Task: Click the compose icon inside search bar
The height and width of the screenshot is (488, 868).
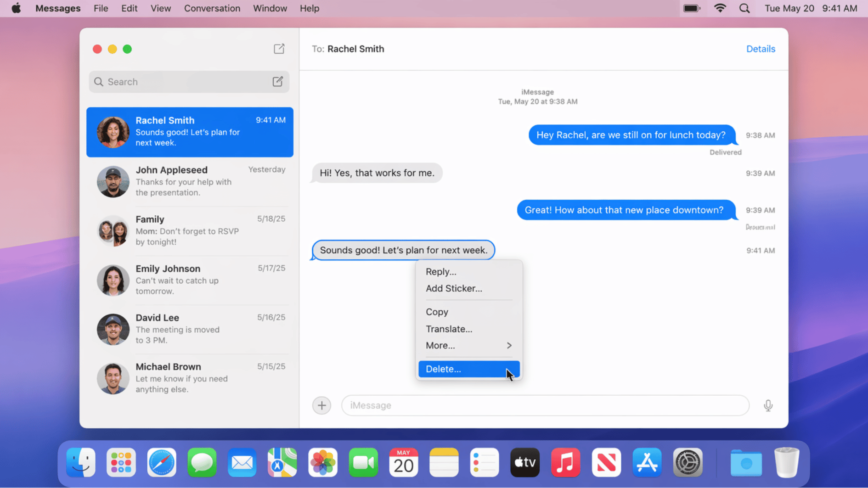Action: click(277, 81)
